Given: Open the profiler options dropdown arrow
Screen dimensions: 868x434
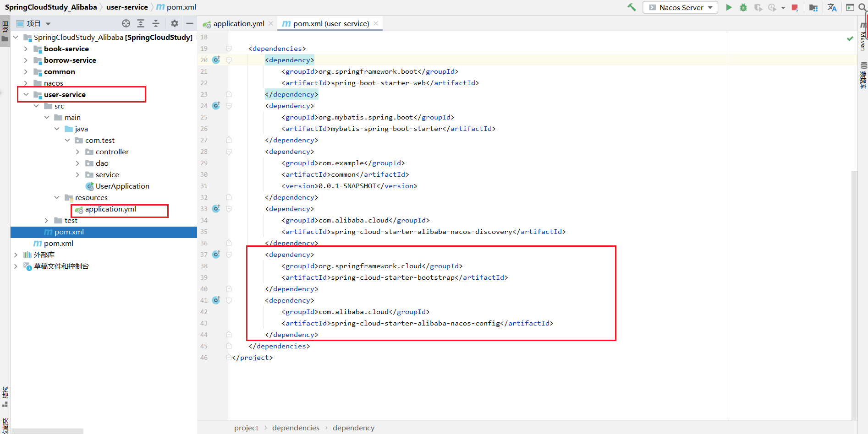Looking at the screenshot, I should point(783,8).
